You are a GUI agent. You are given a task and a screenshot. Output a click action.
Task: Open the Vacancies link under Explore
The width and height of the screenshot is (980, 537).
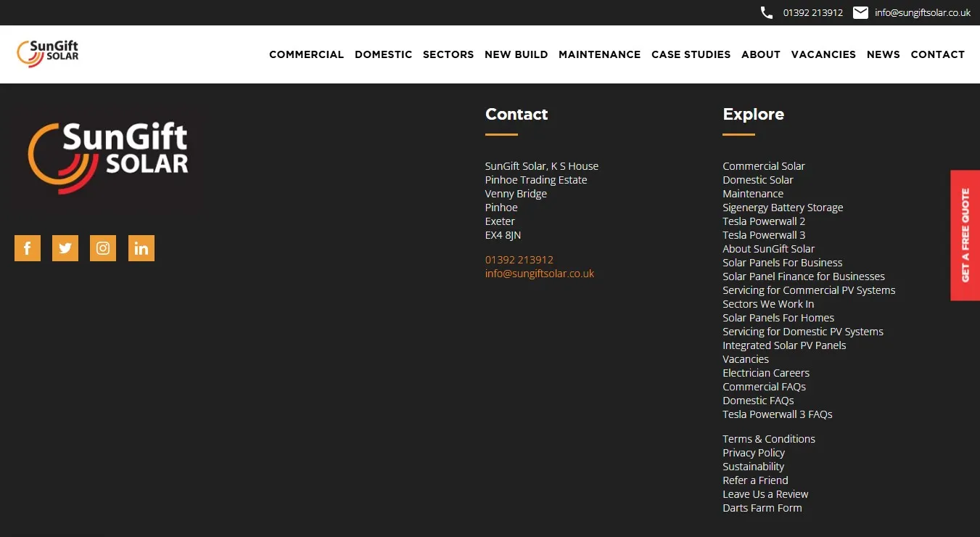pyautogui.click(x=746, y=359)
